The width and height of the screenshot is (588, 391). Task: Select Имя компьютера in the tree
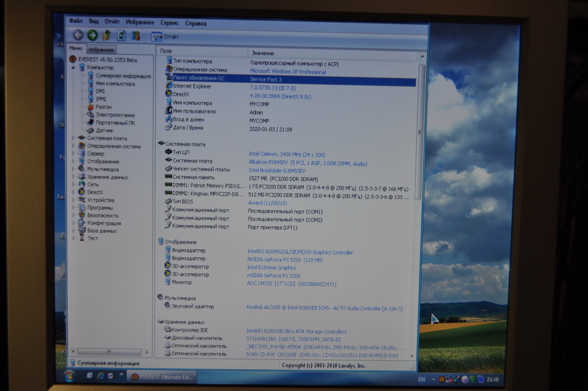[115, 84]
